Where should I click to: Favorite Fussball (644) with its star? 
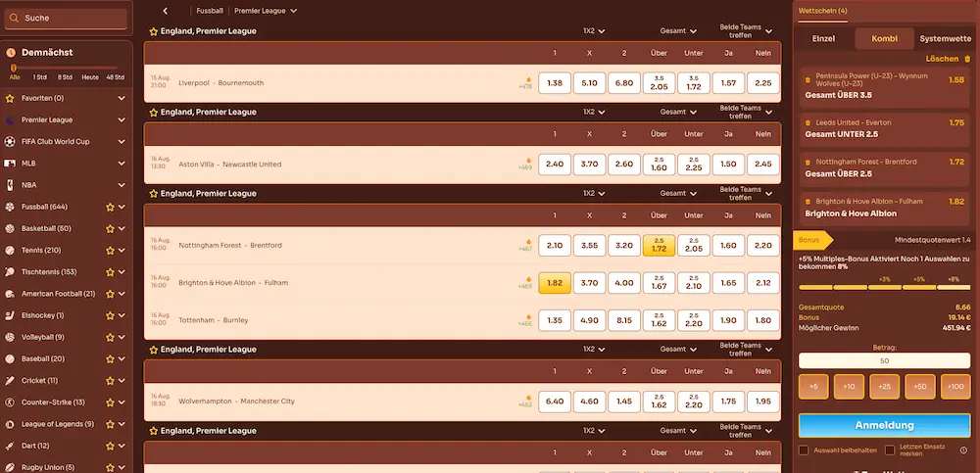110,207
